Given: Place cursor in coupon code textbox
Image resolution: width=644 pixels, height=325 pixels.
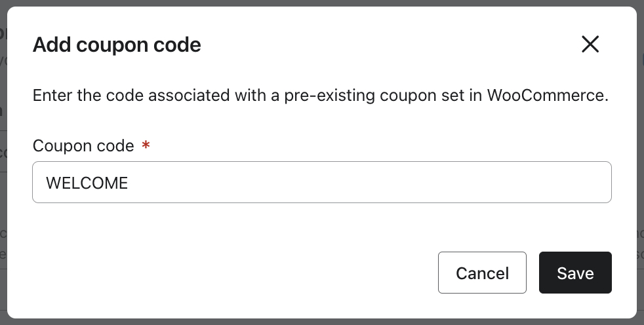Looking at the screenshot, I should point(321,182).
